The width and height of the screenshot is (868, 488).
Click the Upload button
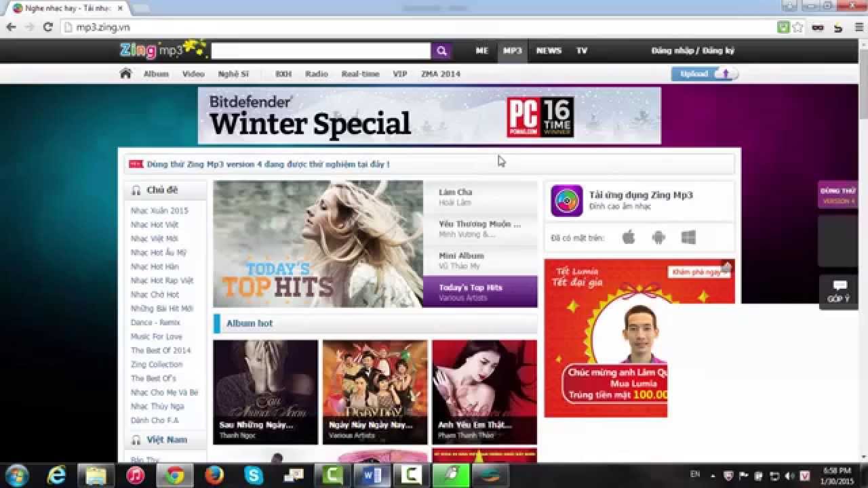pyautogui.click(x=705, y=74)
